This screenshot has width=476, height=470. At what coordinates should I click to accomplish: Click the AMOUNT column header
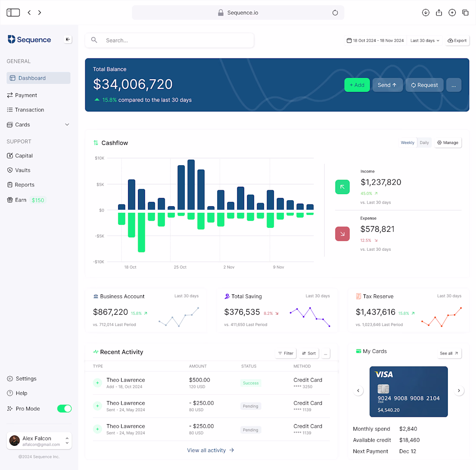(x=198, y=366)
